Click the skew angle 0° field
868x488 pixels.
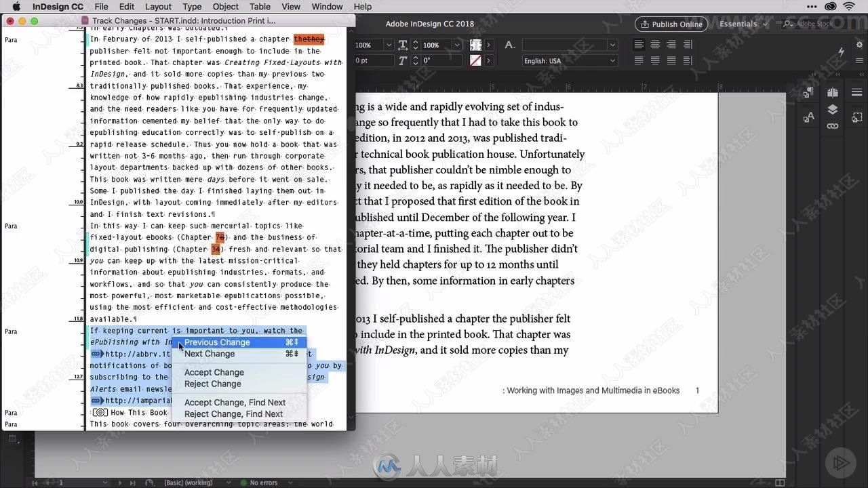coord(440,60)
